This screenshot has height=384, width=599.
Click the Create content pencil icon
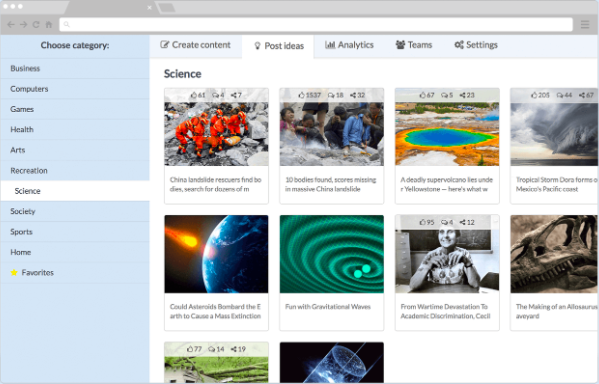pos(164,45)
